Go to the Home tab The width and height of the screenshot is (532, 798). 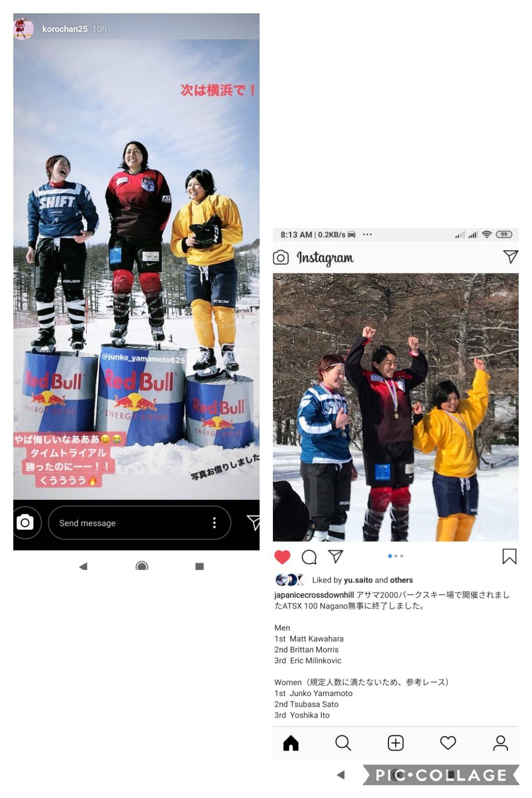[x=291, y=743]
